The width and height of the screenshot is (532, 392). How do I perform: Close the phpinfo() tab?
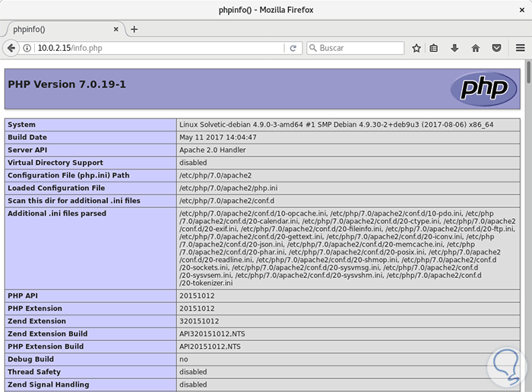(116, 29)
